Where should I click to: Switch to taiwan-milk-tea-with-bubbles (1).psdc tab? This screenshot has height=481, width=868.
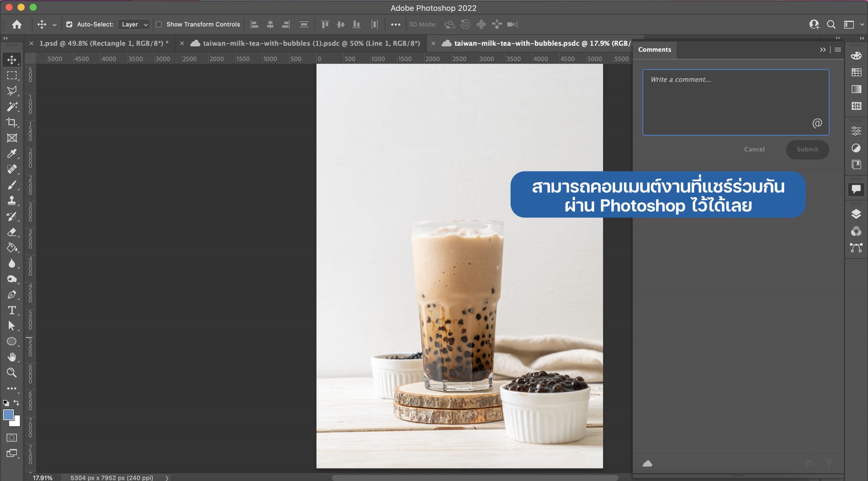click(311, 43)
